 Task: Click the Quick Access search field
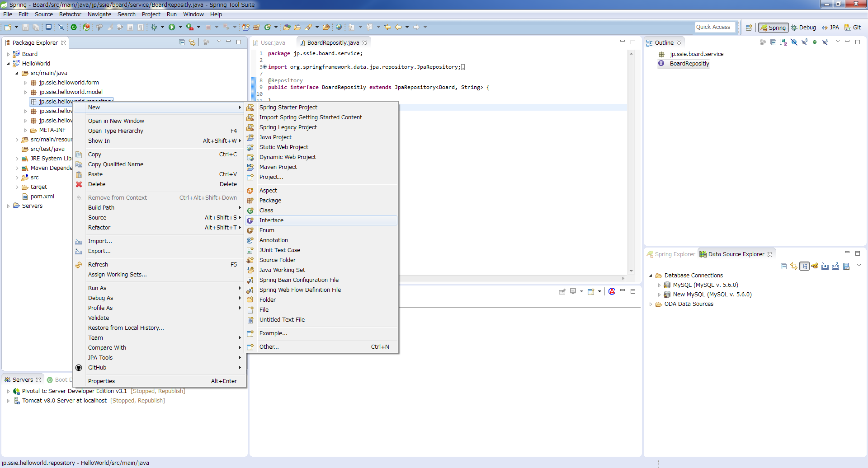point(714,27)
